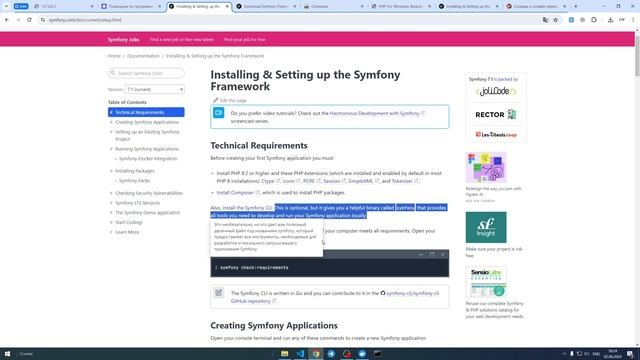Click the Documentation breadcrumb link

click(x=143, y=56)
